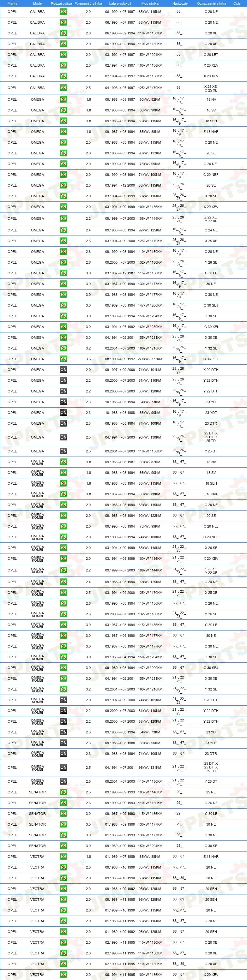Screen dimensions: 247x980
Task: Click petrol icon for Omega 18 SEH row
Action: pyautogui.click(x=63, y=121)
